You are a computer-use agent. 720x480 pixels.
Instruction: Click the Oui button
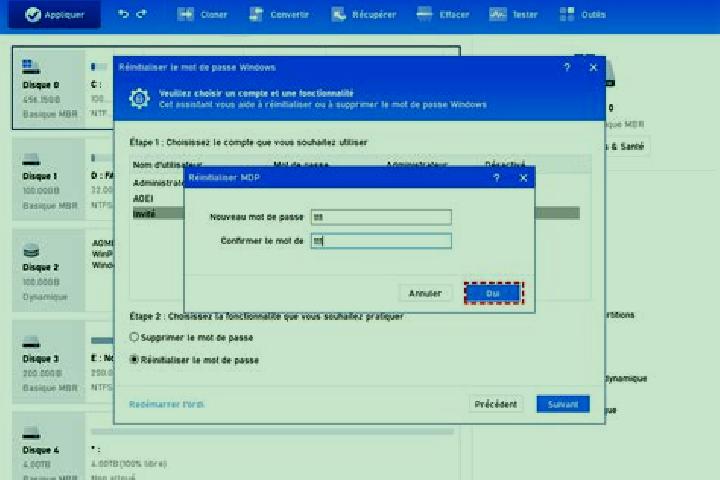[494, 293]
